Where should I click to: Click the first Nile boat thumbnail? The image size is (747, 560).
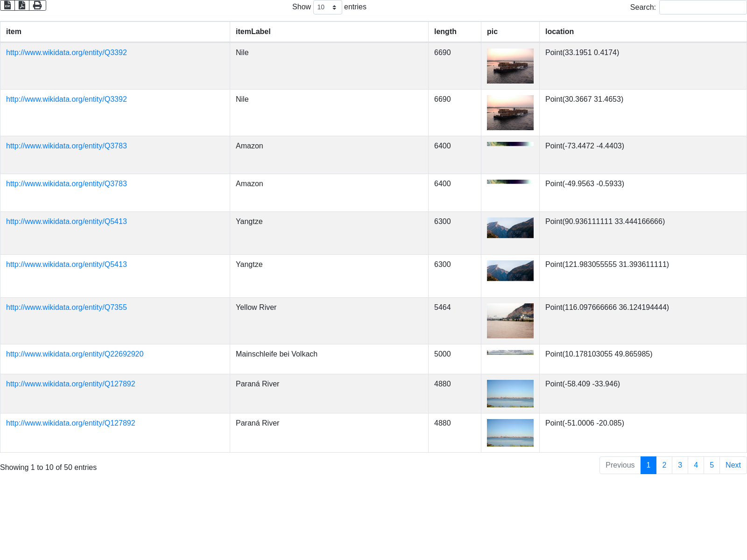tap(510, 66)
